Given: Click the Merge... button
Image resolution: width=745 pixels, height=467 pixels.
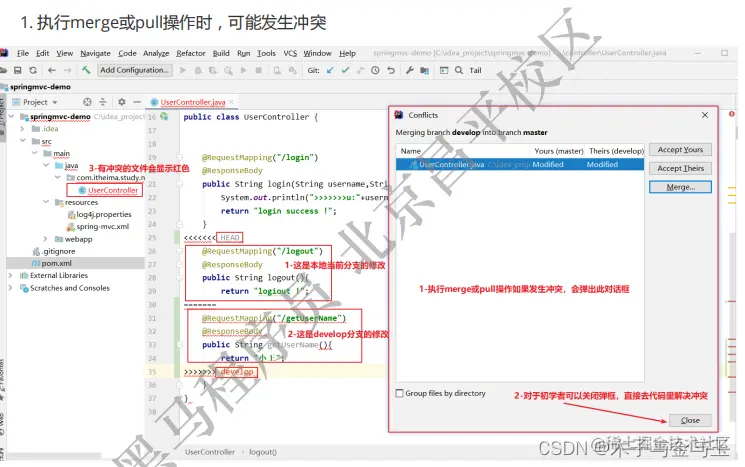Looking at the screenshot, I should coord(680,187).
